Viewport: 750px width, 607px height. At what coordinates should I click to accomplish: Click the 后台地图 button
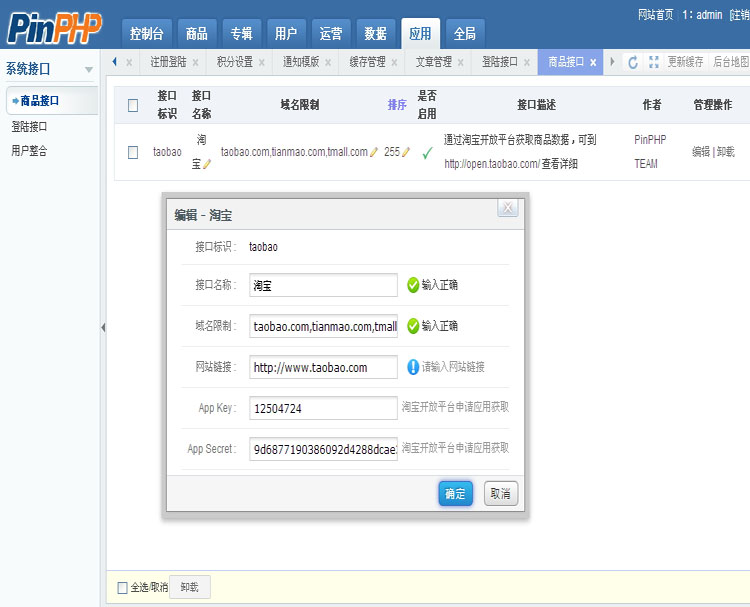coord(730,62)
